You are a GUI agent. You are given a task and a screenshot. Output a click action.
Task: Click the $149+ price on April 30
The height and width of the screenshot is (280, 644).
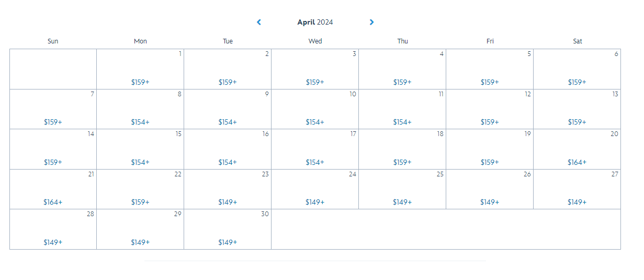228,242
